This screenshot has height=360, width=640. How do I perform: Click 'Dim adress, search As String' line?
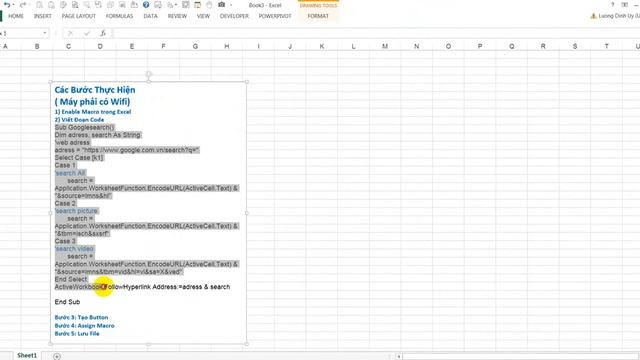pos(98,135)
